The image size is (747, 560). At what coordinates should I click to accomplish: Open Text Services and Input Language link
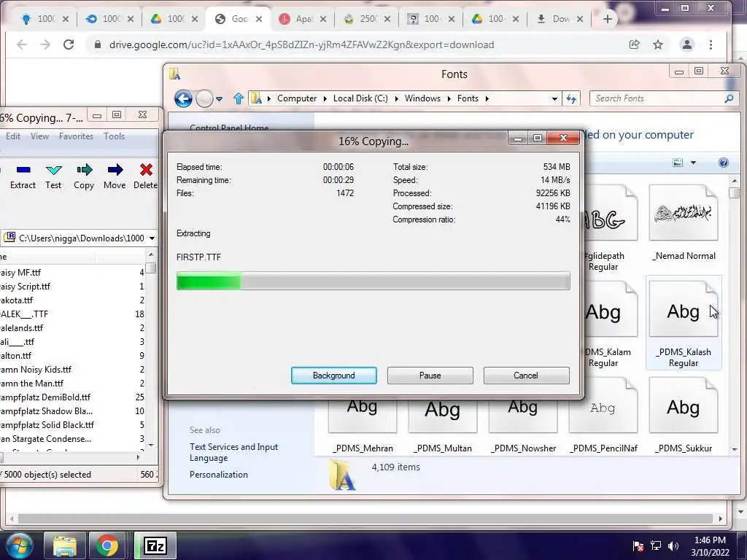(x=233, y=452)
